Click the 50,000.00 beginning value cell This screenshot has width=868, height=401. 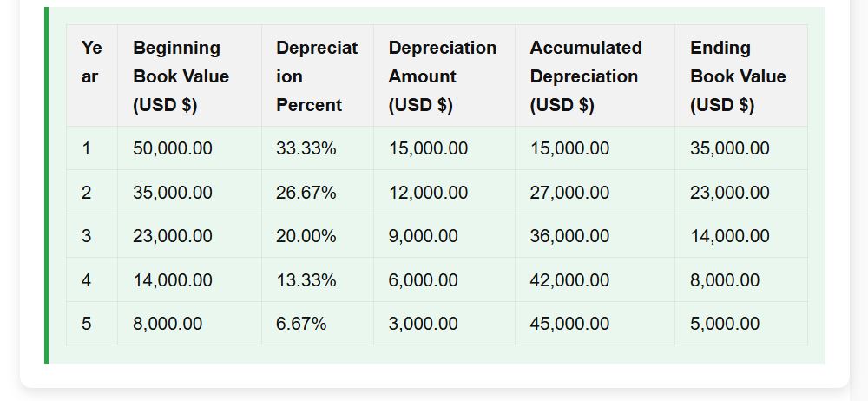point(189,148)
